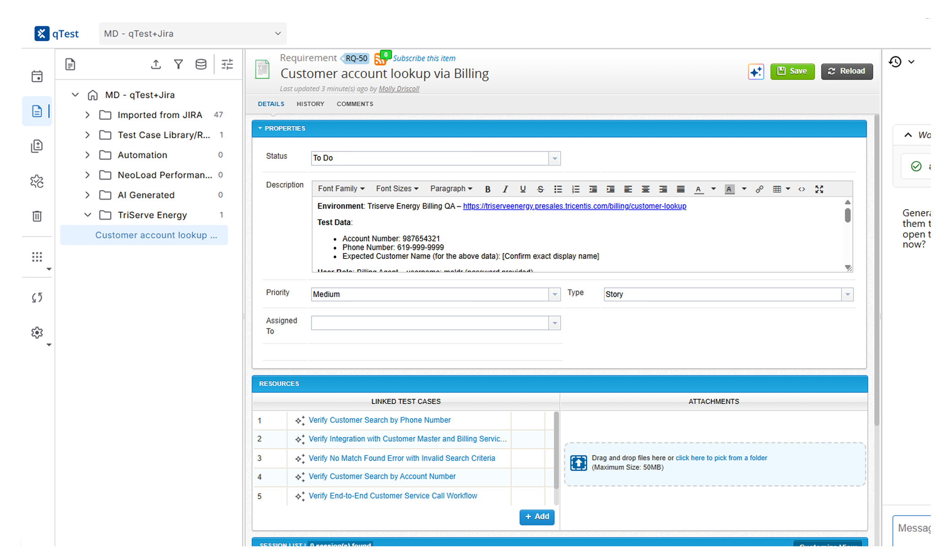Image resolution: width=951 pixels, height=560 pixels.
Task: Toggle underline formatting in description editor
Action: 523,189
